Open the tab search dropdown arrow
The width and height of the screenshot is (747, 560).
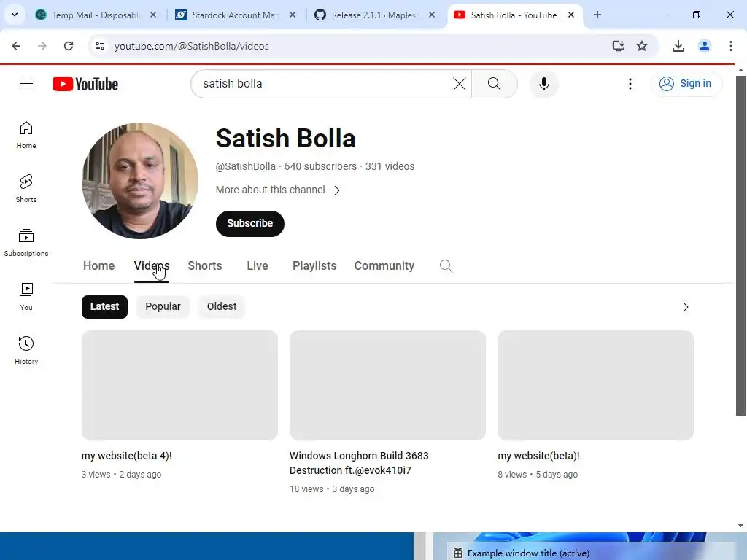click(x=15, y=15)
